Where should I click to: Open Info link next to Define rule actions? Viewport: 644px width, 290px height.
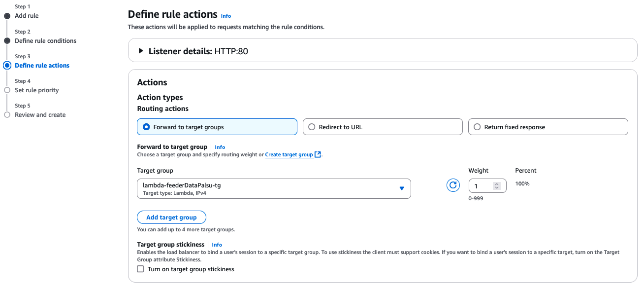coord(226,16)
